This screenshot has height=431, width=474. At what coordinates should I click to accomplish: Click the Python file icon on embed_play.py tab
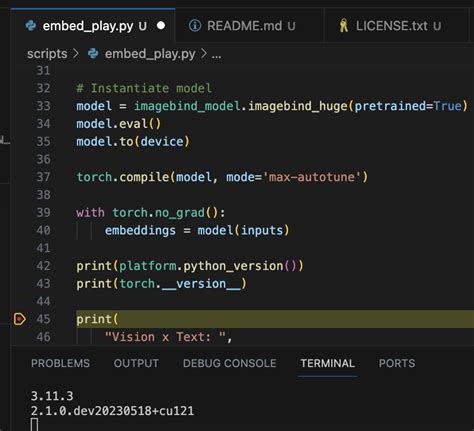[x=31, y=26]
